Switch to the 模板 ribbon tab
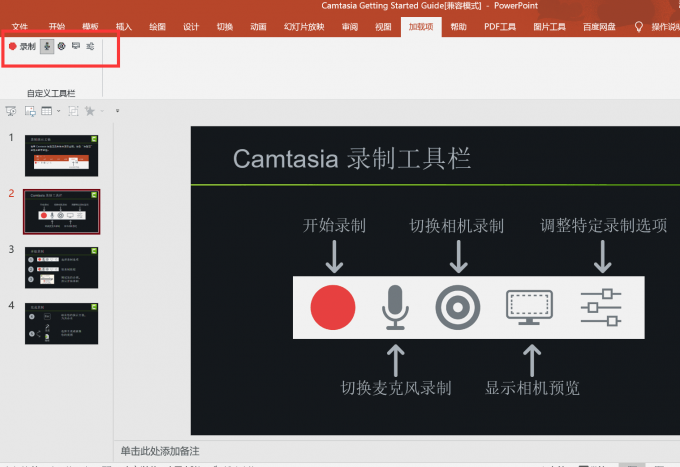Screen dimensions: 680x467 point(90,27)
